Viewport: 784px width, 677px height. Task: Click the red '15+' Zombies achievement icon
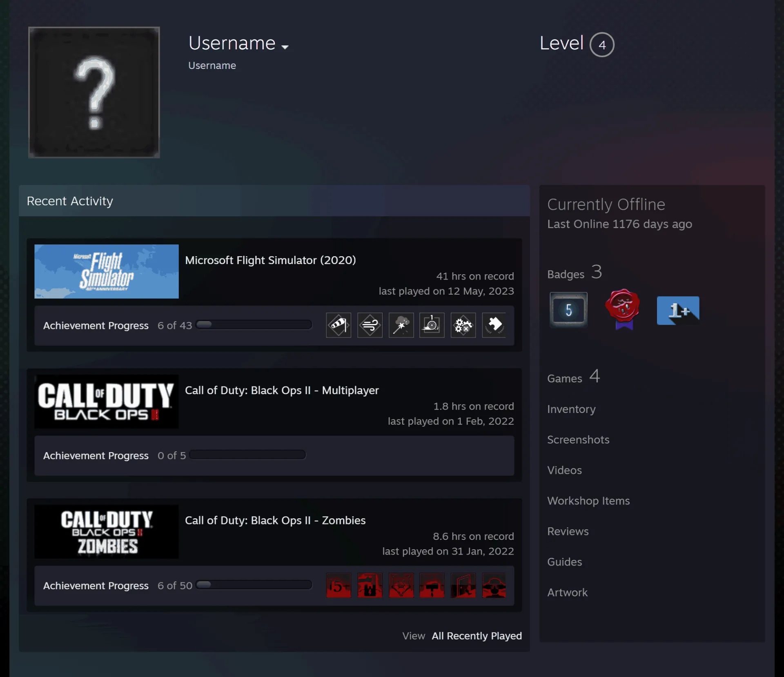[339, 586]
